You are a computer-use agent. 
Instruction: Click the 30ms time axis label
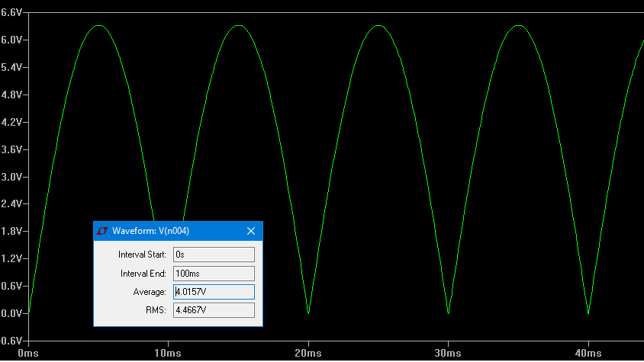coord(448,354)
